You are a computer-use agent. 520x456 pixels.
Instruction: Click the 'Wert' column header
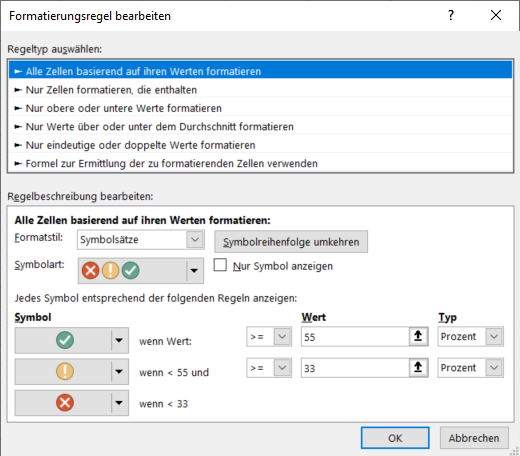click(314, 317)
